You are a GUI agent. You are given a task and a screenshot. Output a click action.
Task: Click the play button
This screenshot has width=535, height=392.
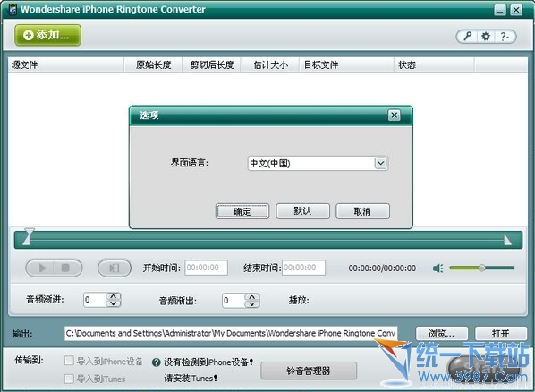point(41,268)
